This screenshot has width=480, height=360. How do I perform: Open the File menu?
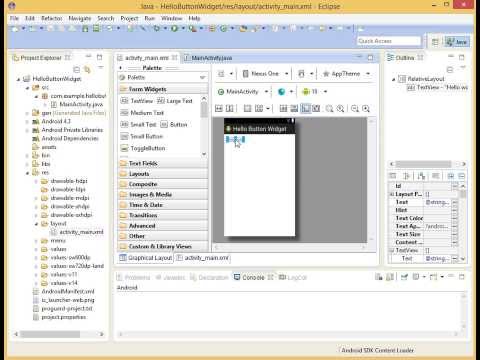pos(14,18)
